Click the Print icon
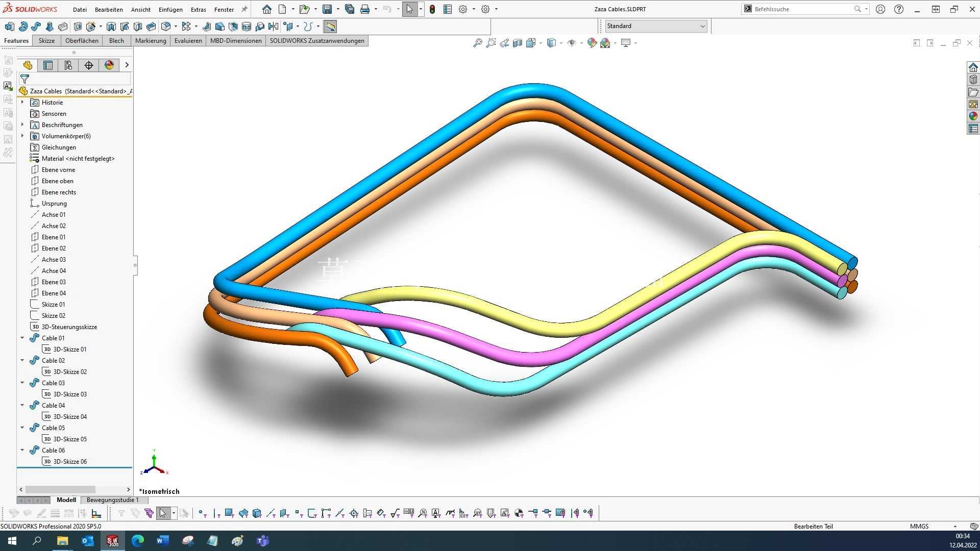980x551 pixels. pos(365,9)
